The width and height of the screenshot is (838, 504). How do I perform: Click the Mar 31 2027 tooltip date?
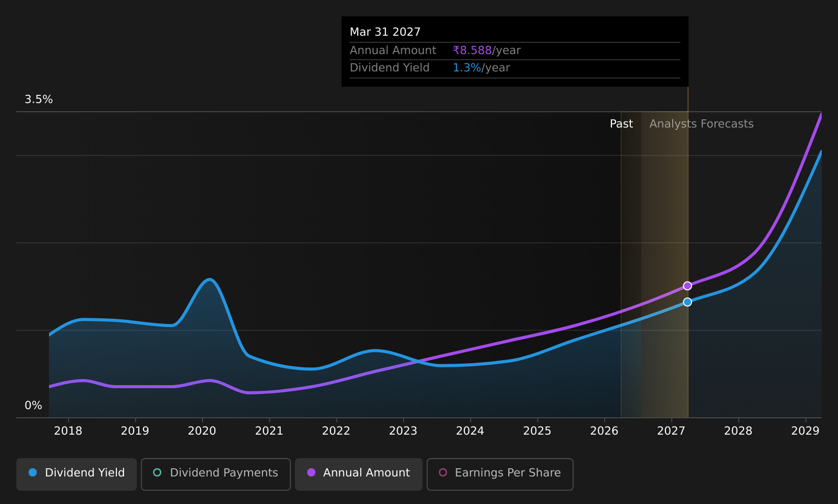[x=385, y=32]
